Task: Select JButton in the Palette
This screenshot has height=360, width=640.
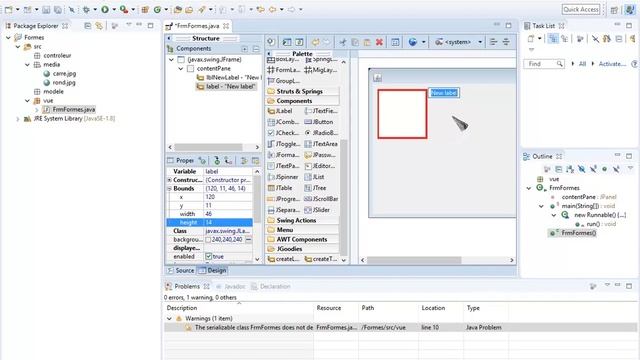Action: pyautogui.click(x=319, y=122)
